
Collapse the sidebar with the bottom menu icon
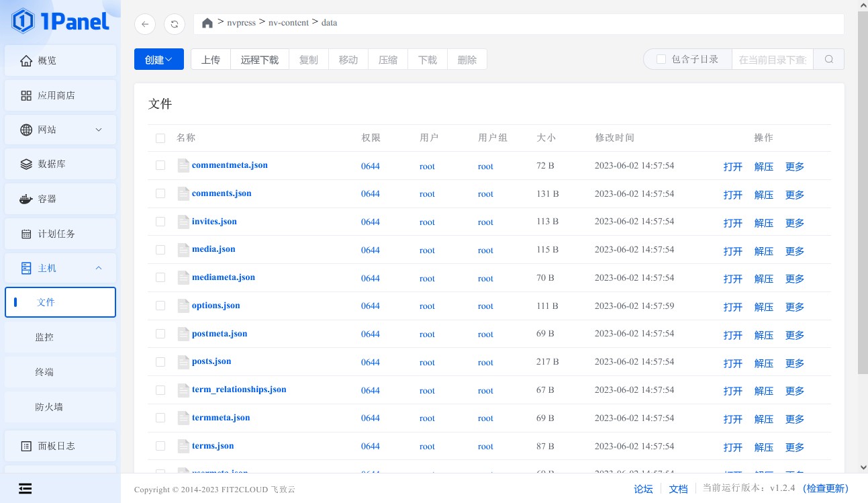pyautogui.click(x=25, y=488)
